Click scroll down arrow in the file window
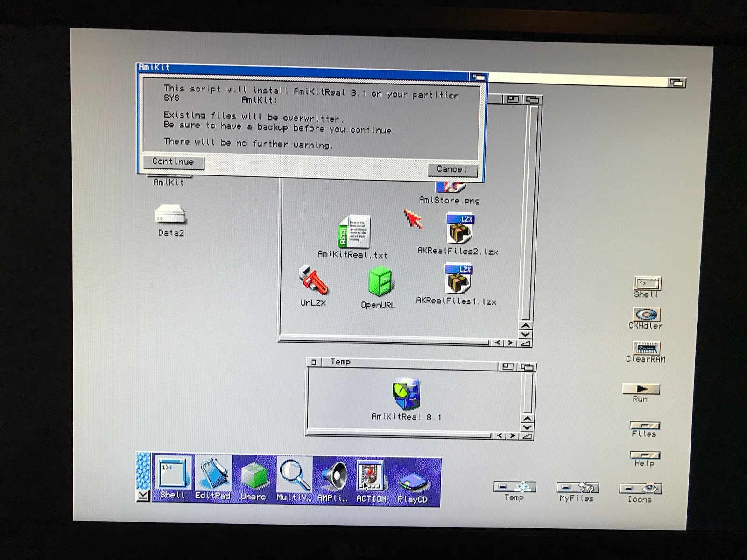Viewport: 747px width, 560px height. [x=526, y=334]
